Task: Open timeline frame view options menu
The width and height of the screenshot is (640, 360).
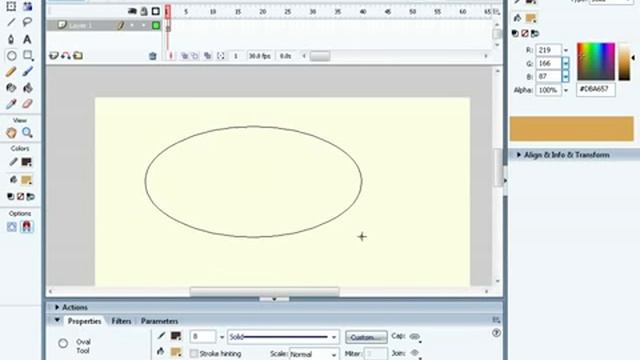Action: (496, 12)
